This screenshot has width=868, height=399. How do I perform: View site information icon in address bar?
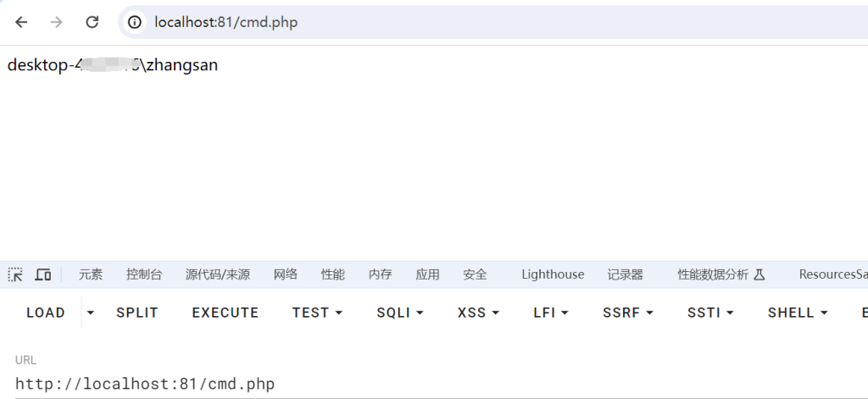pos(135,22)
